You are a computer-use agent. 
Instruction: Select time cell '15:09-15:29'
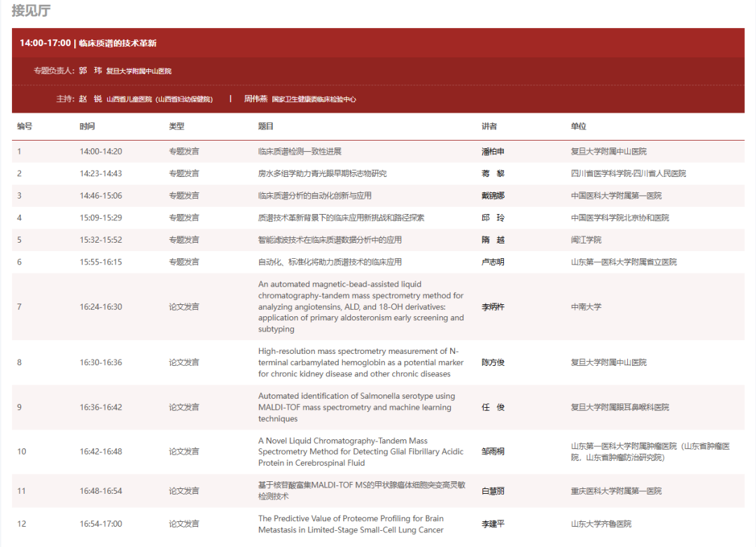tap(101, 218)
